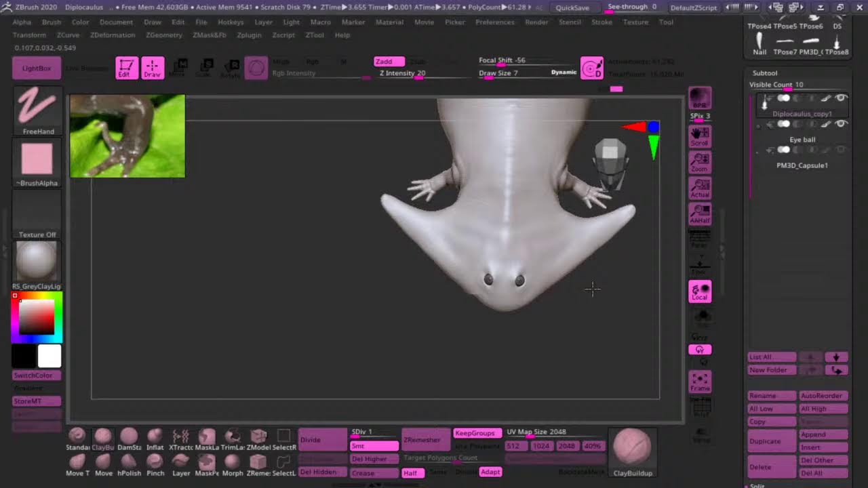Open the Brush menu
This screenshot has width=868, height=488.
(52, 22)
